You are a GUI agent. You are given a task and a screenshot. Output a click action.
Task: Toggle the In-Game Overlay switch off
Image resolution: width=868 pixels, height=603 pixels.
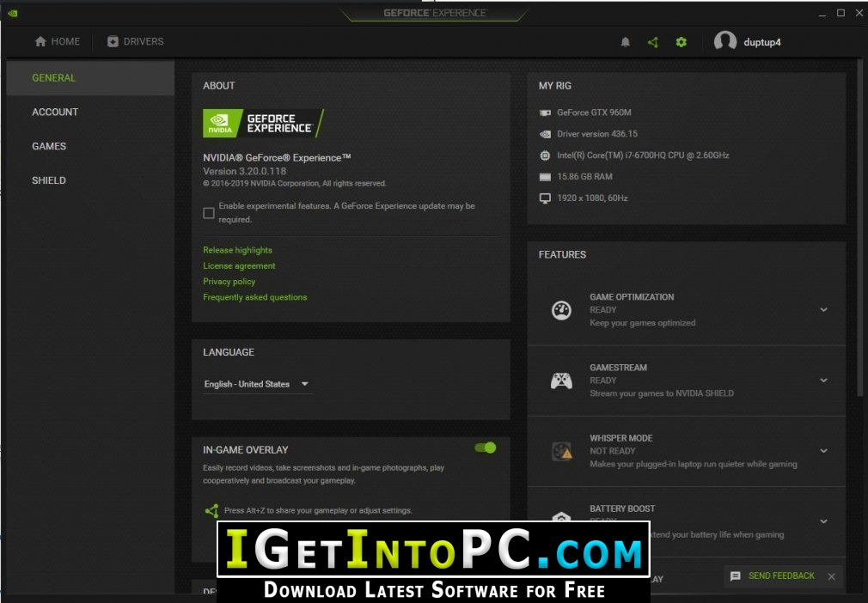point(486,448)
